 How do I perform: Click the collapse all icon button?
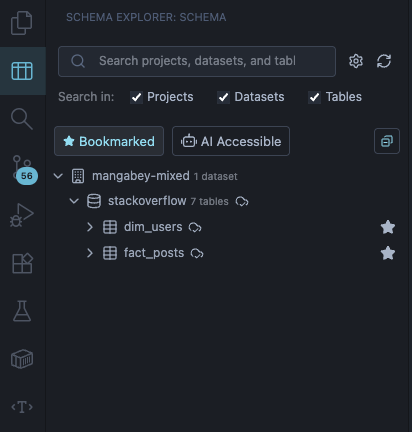coord(387,141)
